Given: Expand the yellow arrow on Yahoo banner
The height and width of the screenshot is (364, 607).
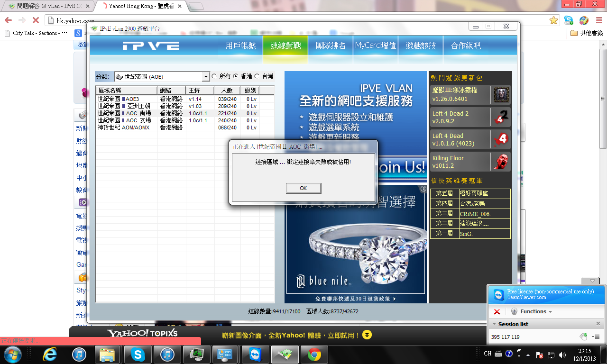Looking at the screenshot, I should [367, 335].
